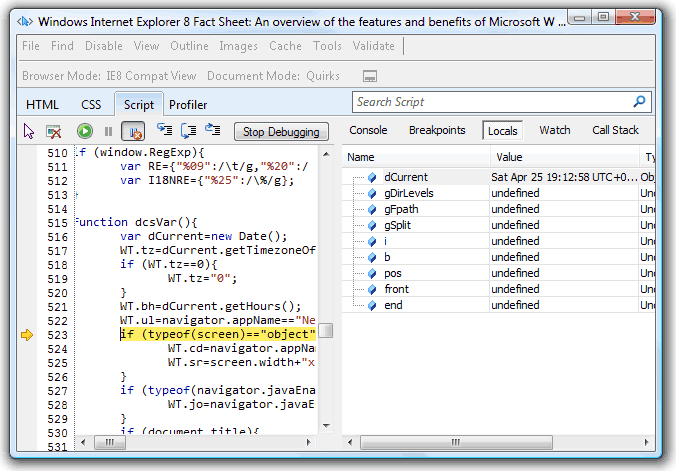The image size is (676, 471).
Task: Click the Break All pause icon
Action: pyautogui.click(x=108, y=131)
